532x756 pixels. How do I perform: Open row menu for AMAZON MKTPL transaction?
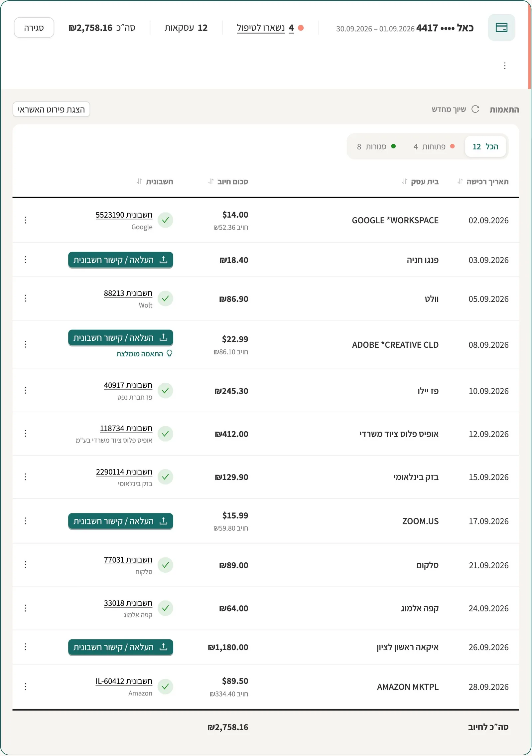click(26, 686)
